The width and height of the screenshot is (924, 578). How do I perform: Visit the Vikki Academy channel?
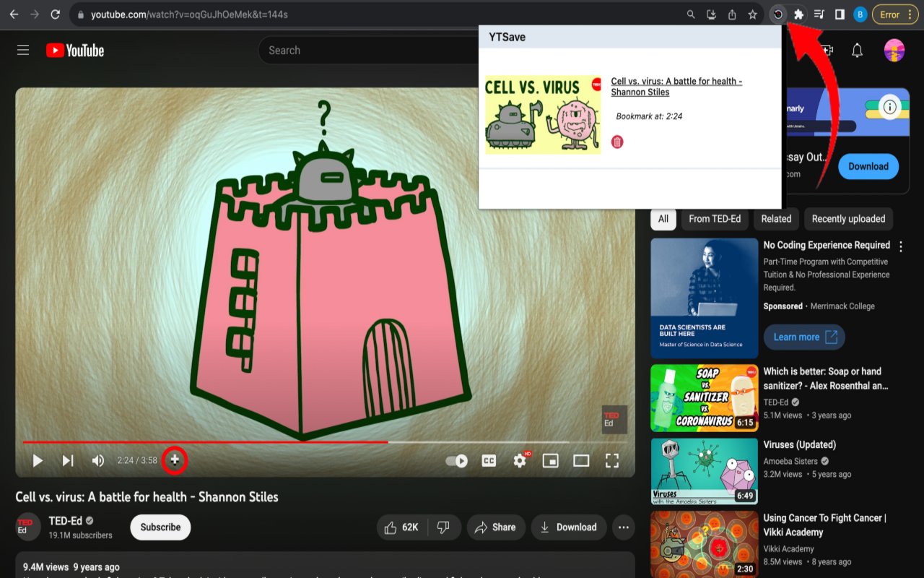(789, 548)
